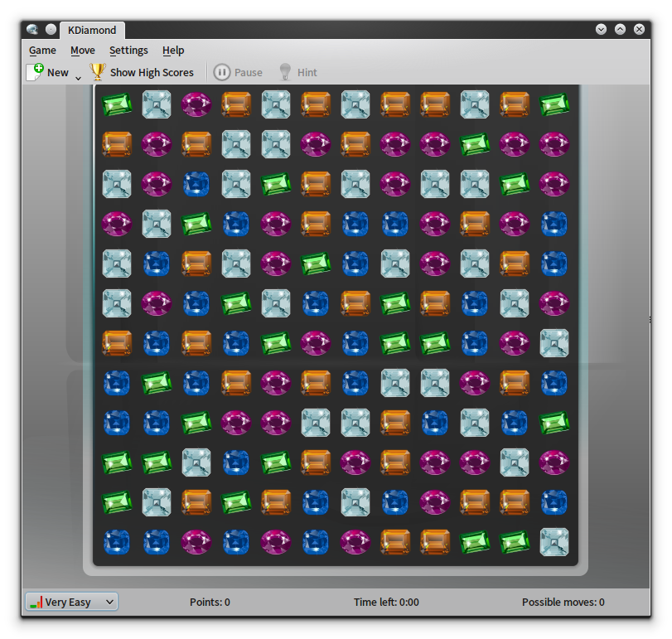Click the bar-chart icon beside Very Easy
Screen dimensions: 672x639
(35, 602)
